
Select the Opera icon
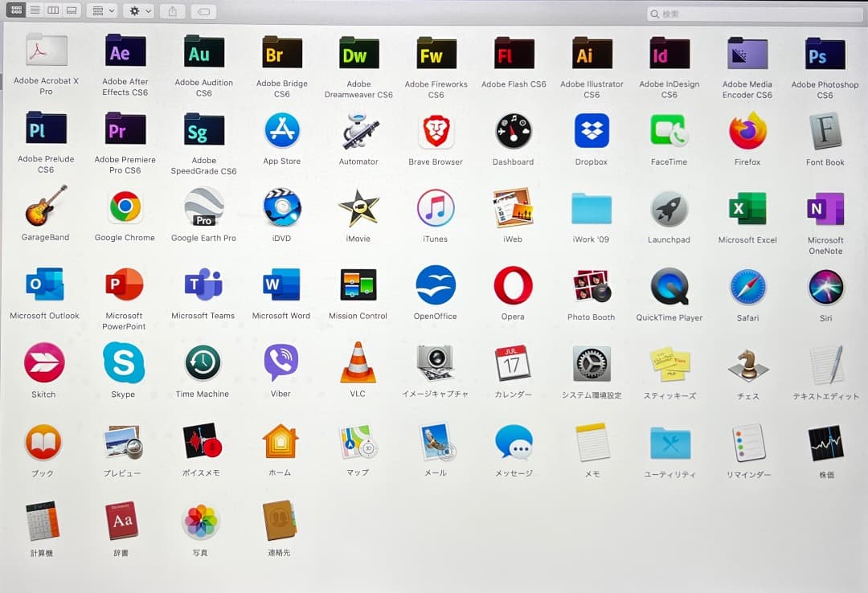coord(514,286)
